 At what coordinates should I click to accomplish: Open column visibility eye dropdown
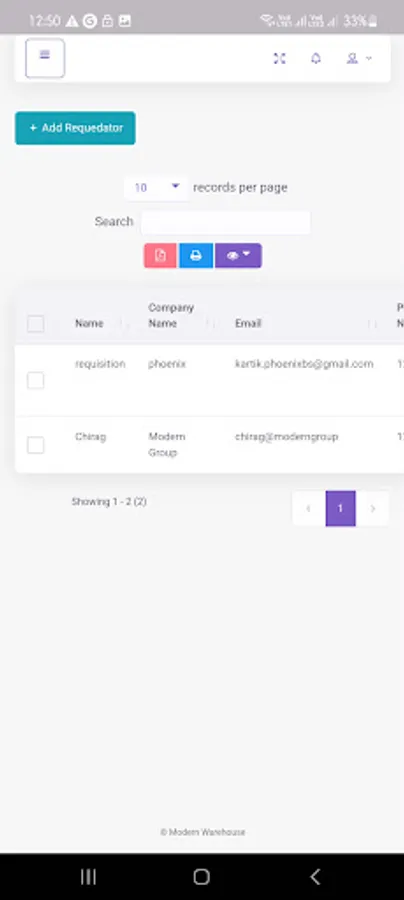[238, 255]
